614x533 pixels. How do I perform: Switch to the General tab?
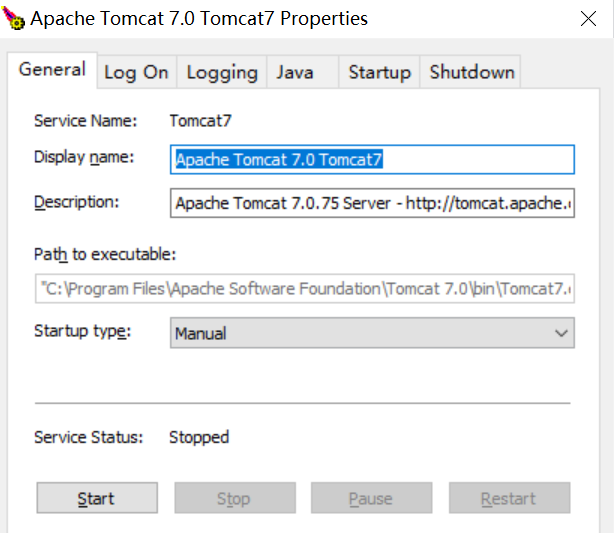[52, 70]
